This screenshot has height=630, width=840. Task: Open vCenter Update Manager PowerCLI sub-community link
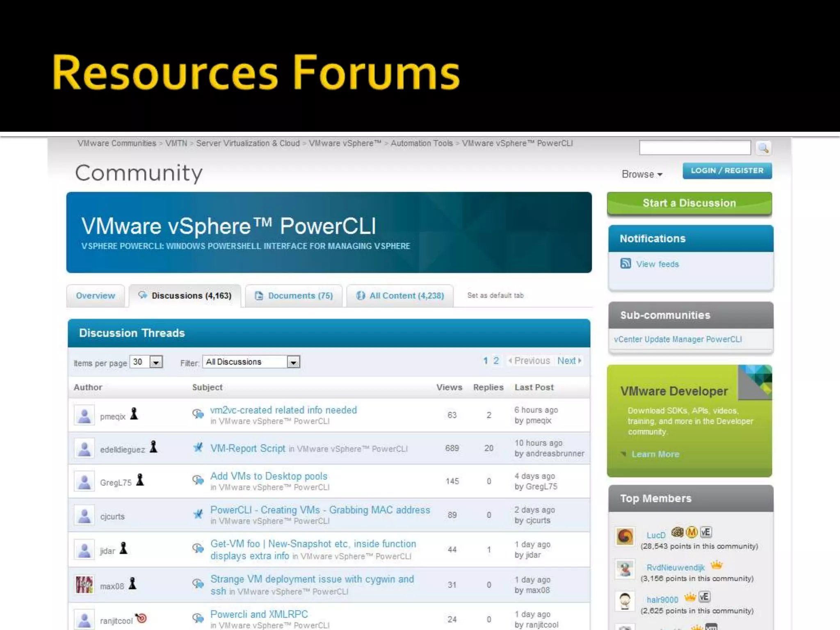(678, 339)
